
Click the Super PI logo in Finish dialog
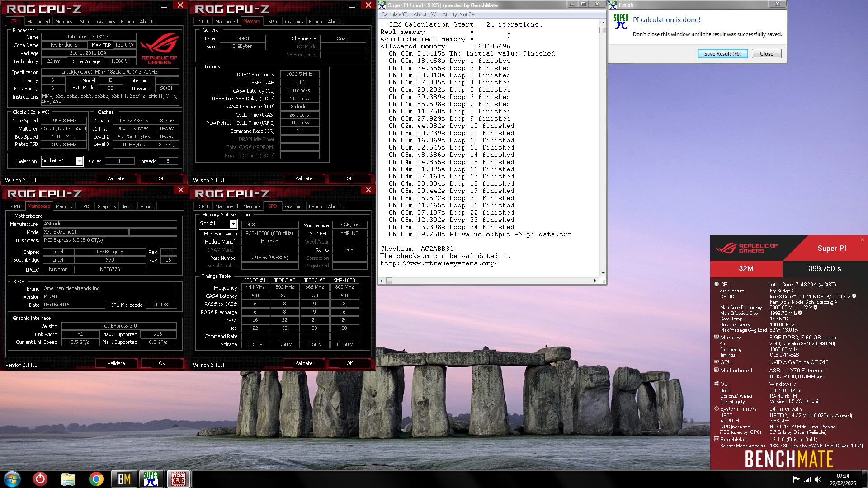coord(621,22)
